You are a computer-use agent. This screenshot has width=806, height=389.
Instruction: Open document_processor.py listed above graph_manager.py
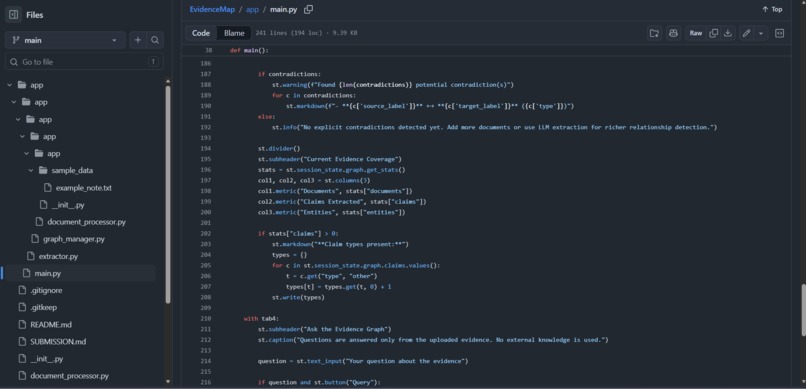86,222
